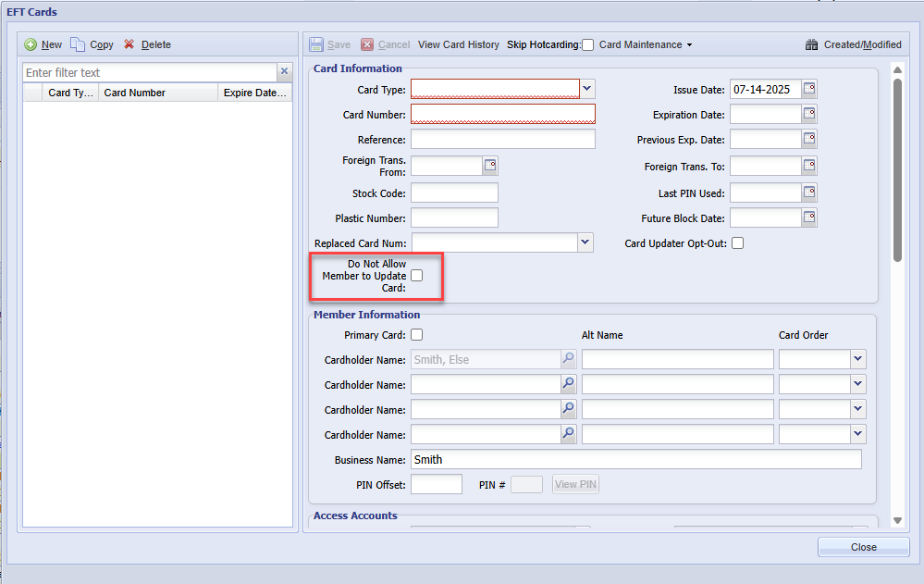Screen dimensions: 924x584
Task: Clear filter text with the X icon
Action: [x=285, y=72]
